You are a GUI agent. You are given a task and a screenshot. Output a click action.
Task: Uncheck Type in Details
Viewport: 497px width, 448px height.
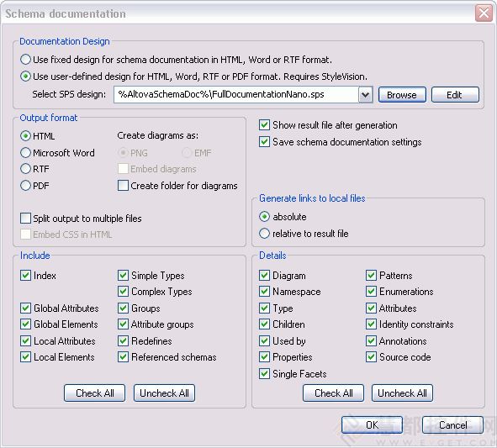264,308
